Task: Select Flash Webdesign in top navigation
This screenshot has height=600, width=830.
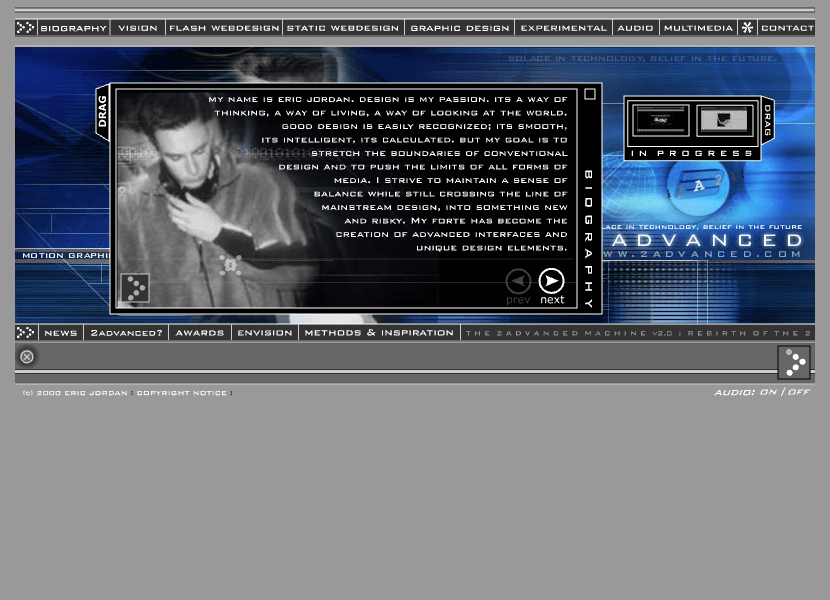Action: coord(224,28)
